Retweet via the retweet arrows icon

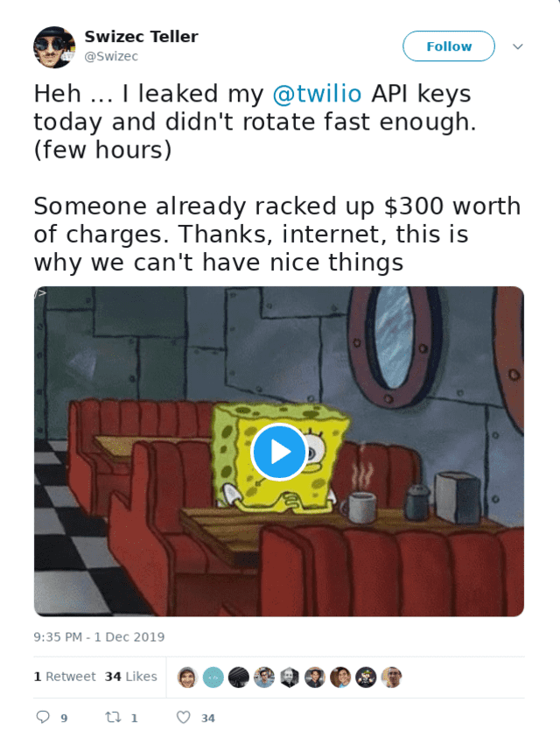112,717
